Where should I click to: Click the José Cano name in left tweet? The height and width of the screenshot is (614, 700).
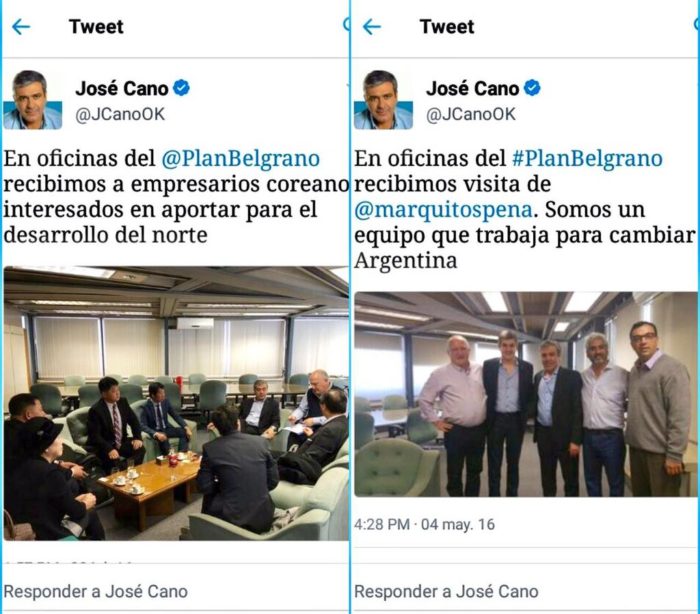click(x=122, y=88)
